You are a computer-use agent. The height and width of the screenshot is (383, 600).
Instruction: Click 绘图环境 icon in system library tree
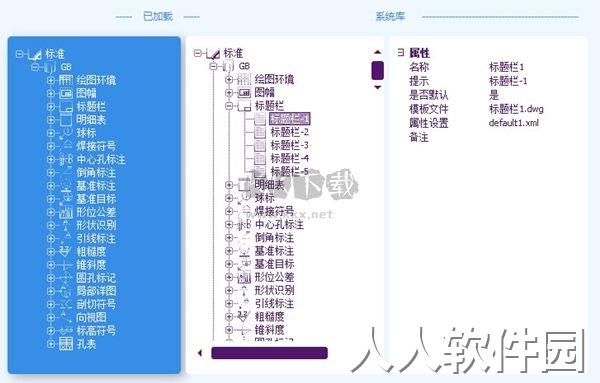tap(244, 80)
